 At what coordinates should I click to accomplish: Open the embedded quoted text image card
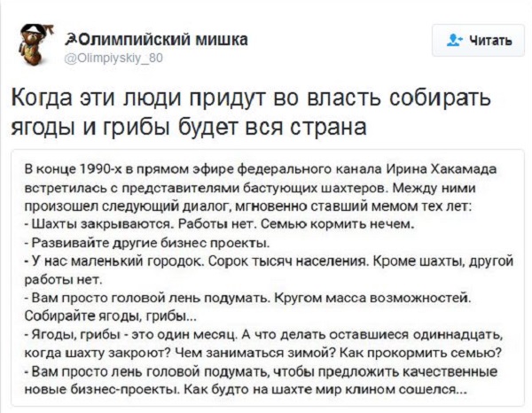tap(268, 277)
